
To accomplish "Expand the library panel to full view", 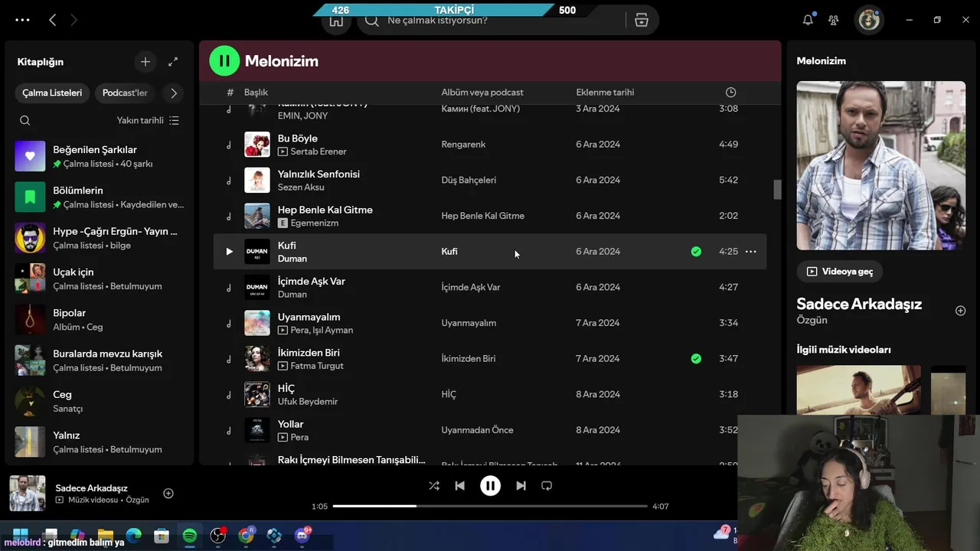I will [x=173, y=61].
